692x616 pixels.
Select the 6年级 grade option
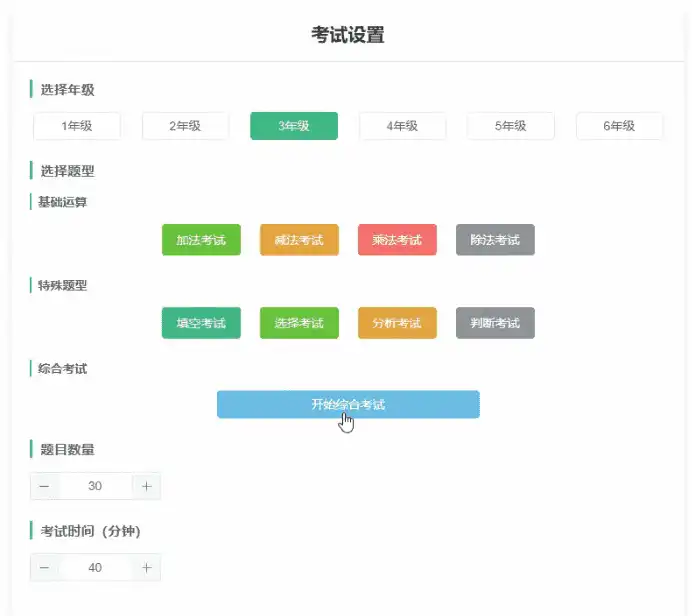click(x=619, y=126)
